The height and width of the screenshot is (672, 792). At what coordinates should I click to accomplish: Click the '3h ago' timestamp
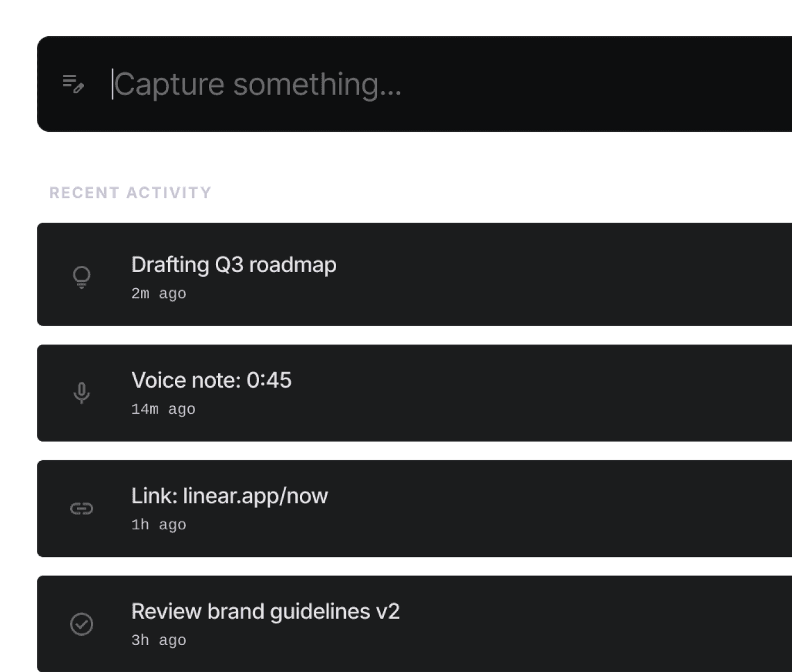tap(159, 640)
